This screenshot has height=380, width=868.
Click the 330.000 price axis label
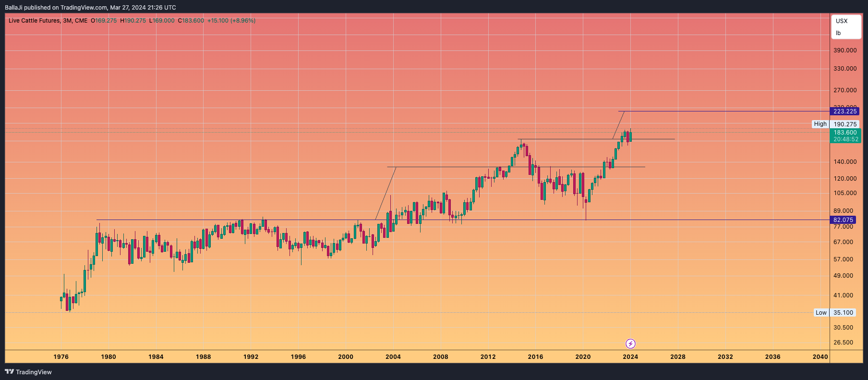845,69
